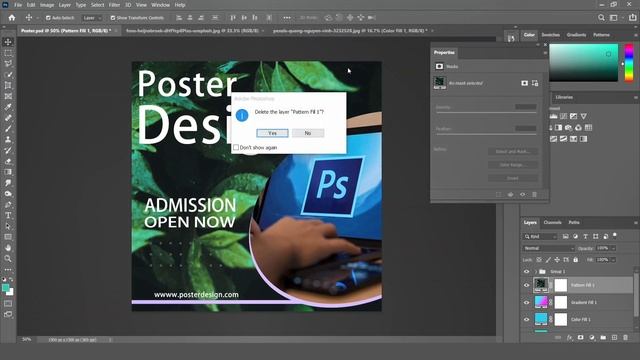
Task: Expand the Group 1 folder chevron
Action: pyautogui.click(x=536, y=271)
